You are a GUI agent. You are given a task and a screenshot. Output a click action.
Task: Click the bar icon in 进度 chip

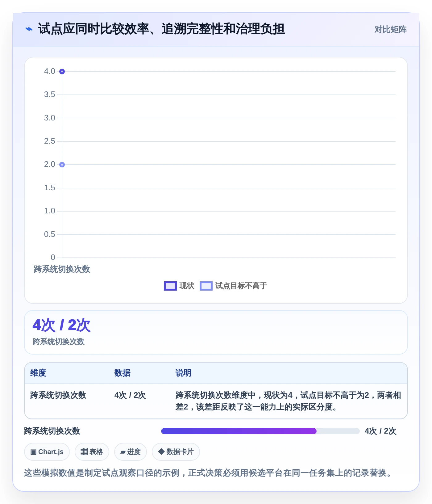[x=123, y=452]
